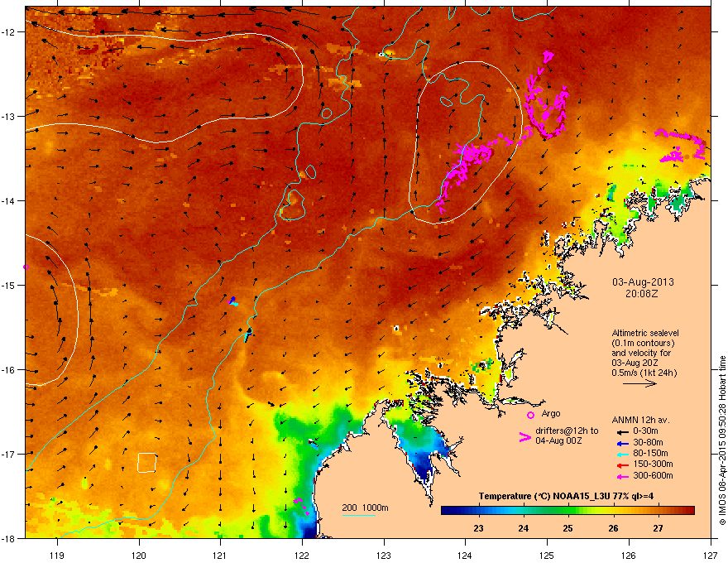Click the cyan 80-150m arrow legend icon
Image resolution: width=728 pixels, height=563 pixels.
coord(622,454)
